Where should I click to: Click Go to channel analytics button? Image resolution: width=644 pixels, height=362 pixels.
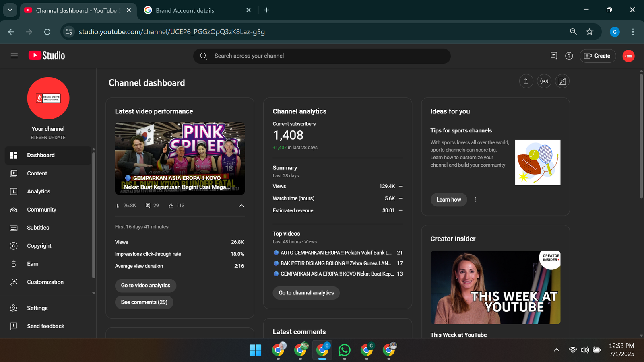tap(306, 293)
